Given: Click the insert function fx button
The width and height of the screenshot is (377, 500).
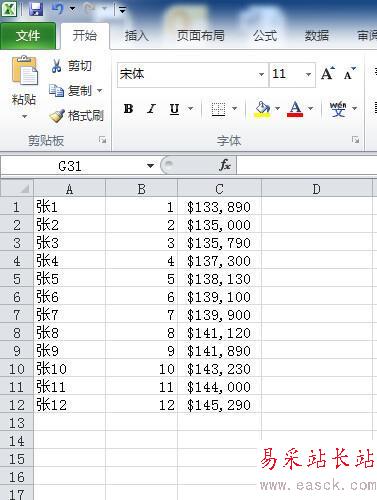Looking at the screenshot, I should point(225,165).
